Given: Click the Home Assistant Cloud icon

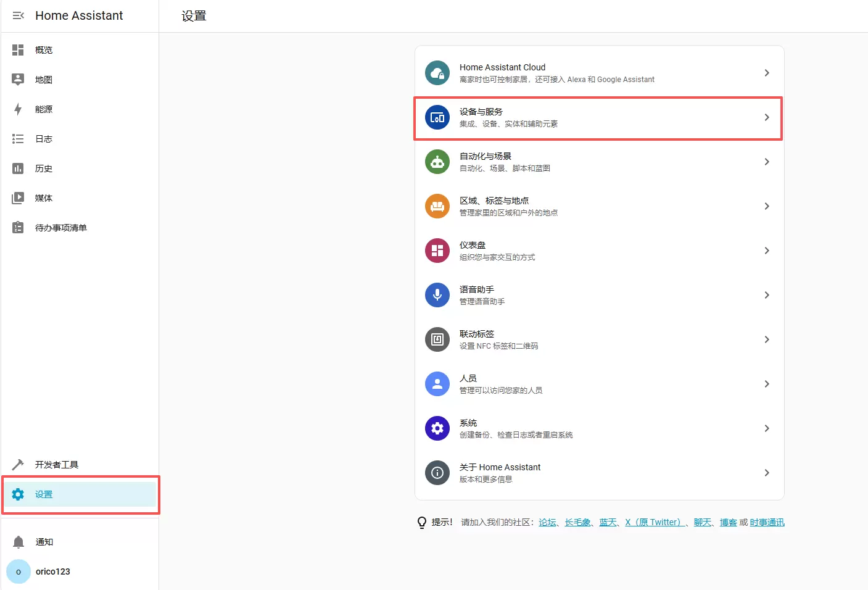Looking at the screenshot, I should [x=437, y=73].
